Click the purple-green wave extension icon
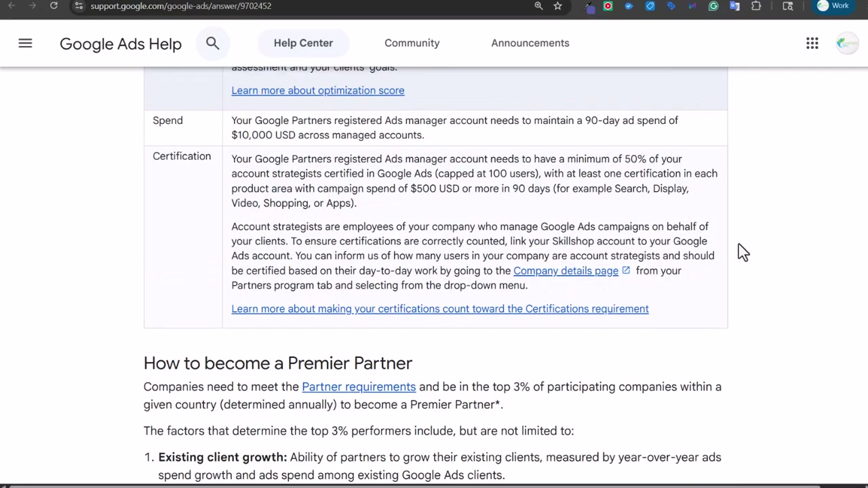This screenshot has height=488, width=868. pyautogui.click(x=692, y=6)
